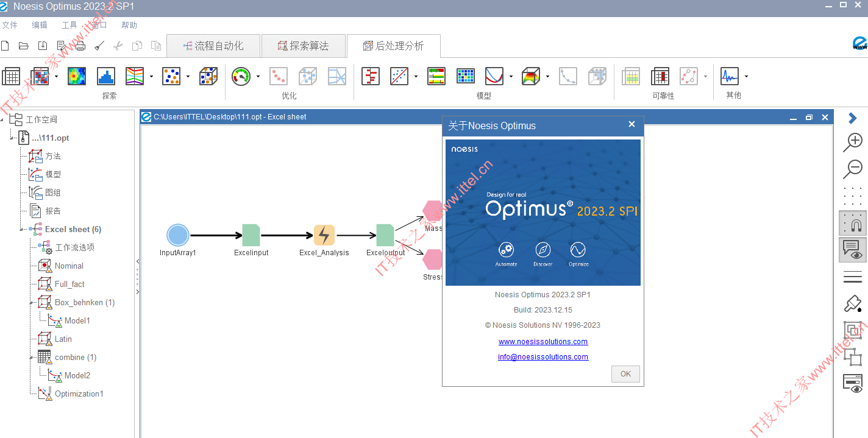The height and width of the screenshot is (438, 868).
Task: Select the 工作流选项 tree item
Action: (x=74, y=248)
